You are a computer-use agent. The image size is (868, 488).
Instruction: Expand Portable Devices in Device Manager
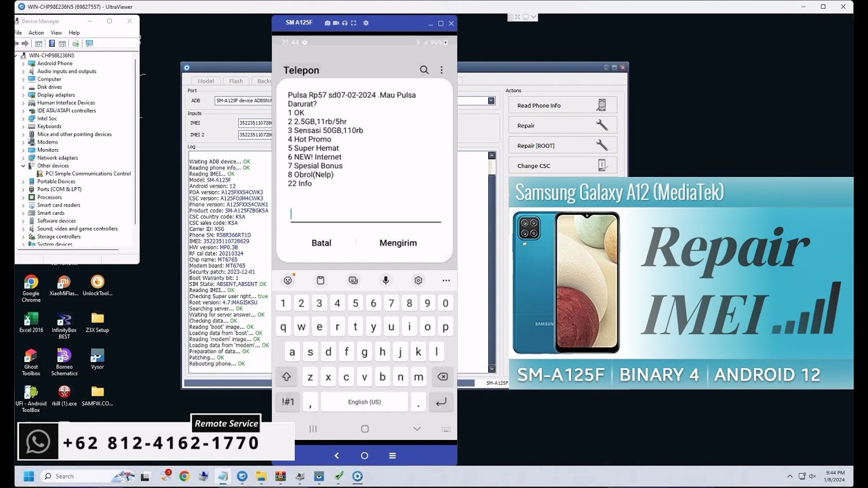click(23, 181)
